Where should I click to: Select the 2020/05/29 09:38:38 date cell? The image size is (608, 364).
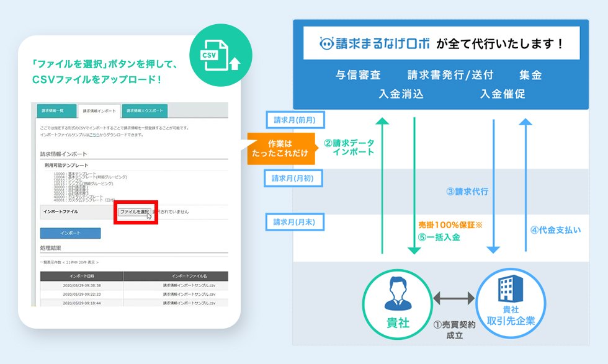(82, 285)
